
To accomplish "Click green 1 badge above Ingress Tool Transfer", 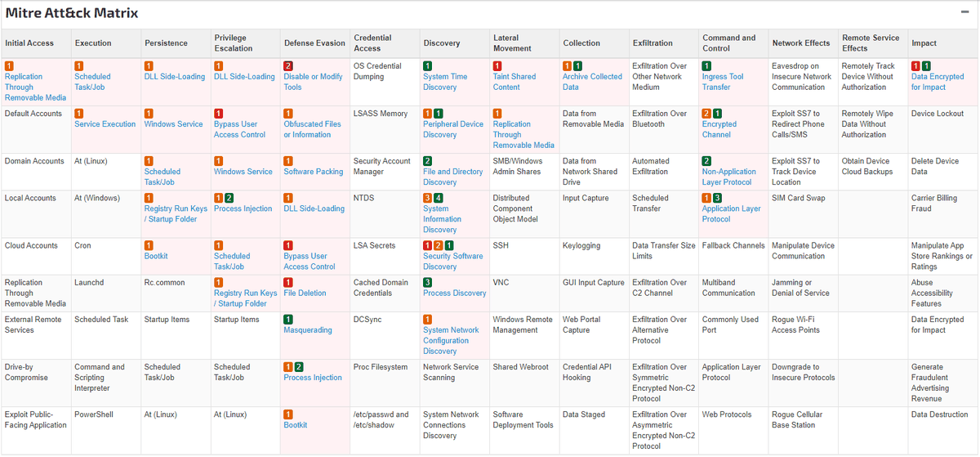I will 706,65.
